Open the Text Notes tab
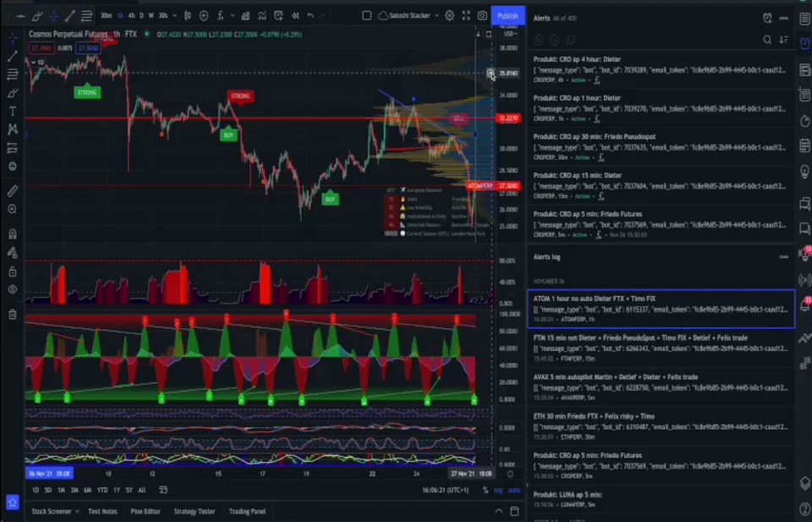 pos(102,512)
